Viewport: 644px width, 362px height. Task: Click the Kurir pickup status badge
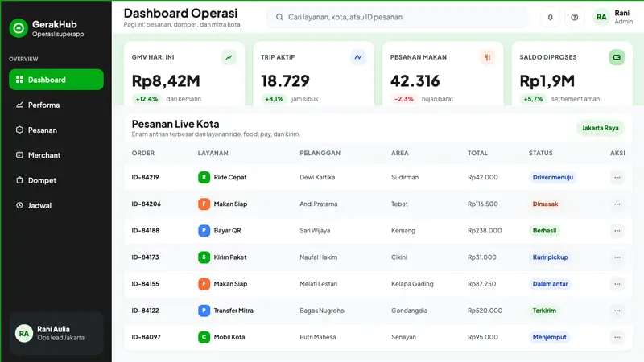[550, 257]
